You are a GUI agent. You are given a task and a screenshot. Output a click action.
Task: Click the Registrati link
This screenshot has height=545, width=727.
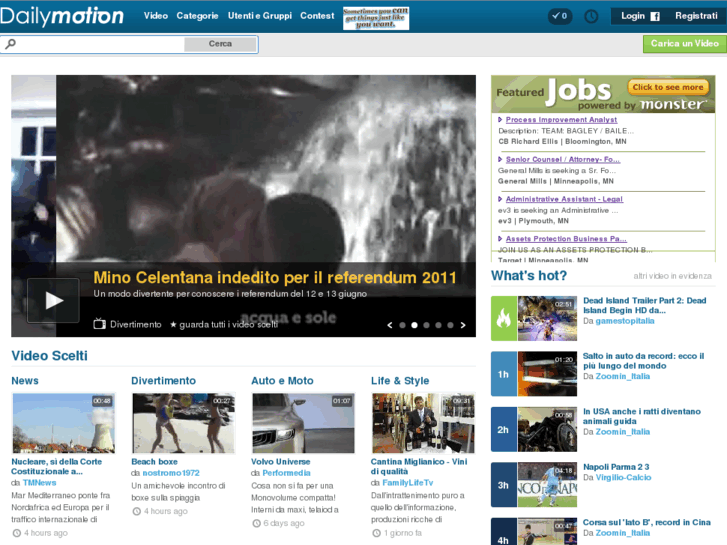click(x=696, y=16)
